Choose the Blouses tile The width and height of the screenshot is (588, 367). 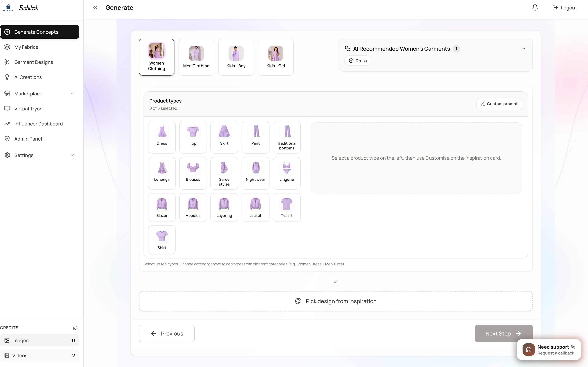[x=193, y=173]
